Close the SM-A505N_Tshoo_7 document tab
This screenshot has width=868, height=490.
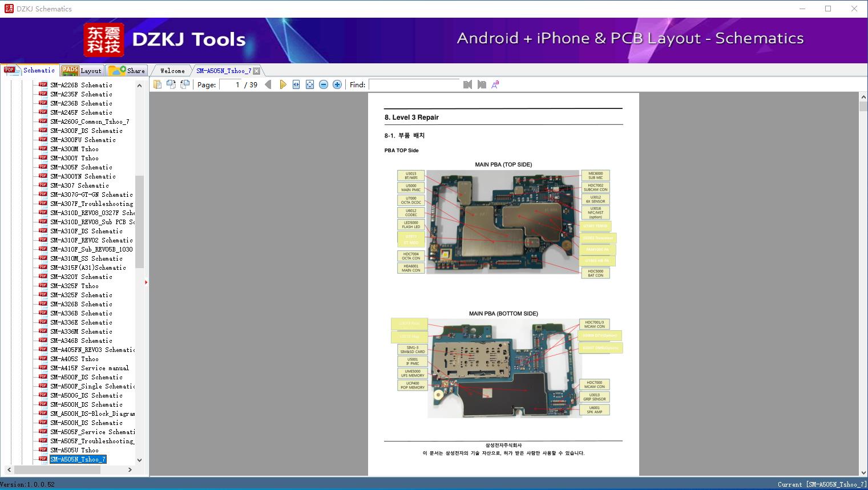(x=256, y=71)
